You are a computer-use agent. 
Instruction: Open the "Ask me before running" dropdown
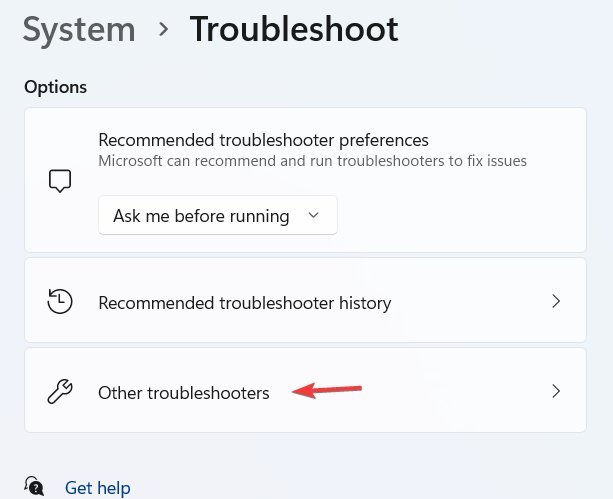pyautogui.click(x=217, y=215)
